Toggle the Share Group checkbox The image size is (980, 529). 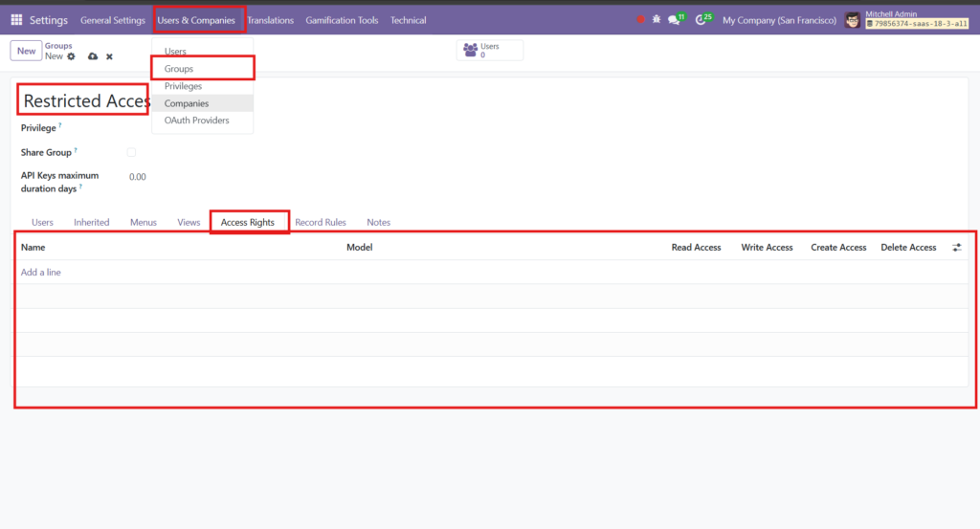pos(131,152)
